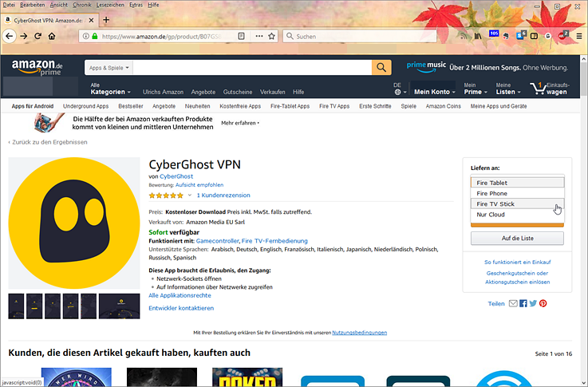
Task: Open the DE language globe dropdown
Action: pyautogui.click(x=400, y=89)
